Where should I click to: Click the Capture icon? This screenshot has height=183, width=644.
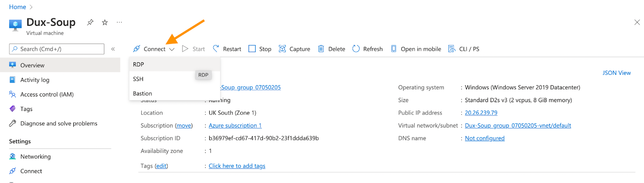[x=283, y=49]
